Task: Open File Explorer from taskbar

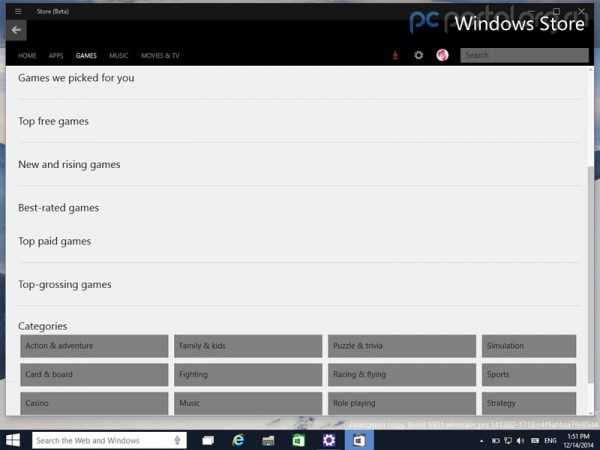Action: (268, 440)
